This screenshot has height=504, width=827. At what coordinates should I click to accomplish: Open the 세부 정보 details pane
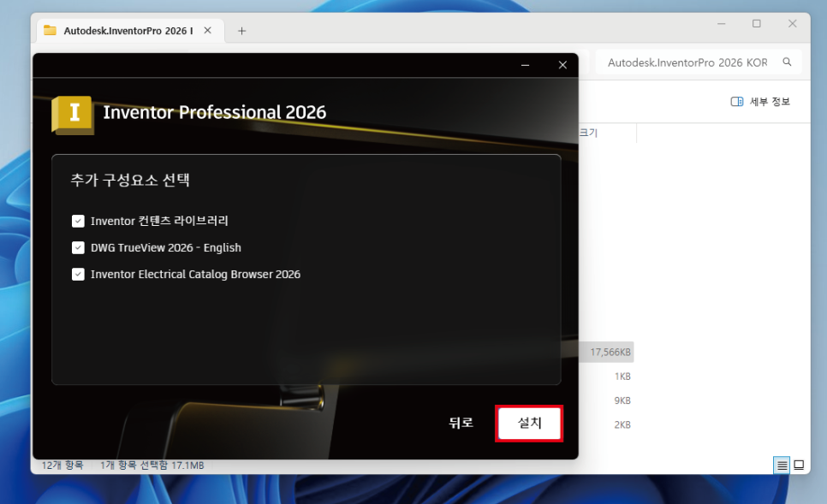[760, 102]
